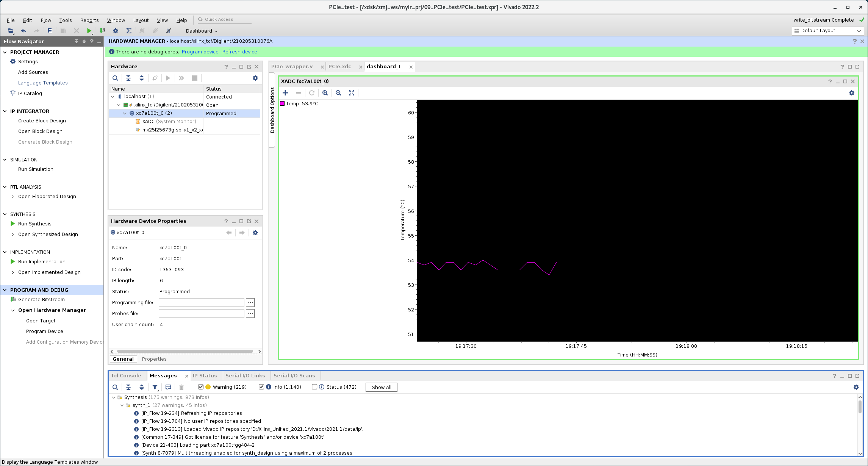The width and height of the screenshot is (868, 466).
Task: Open Language Templates link
Action: (x=43, y=83)
